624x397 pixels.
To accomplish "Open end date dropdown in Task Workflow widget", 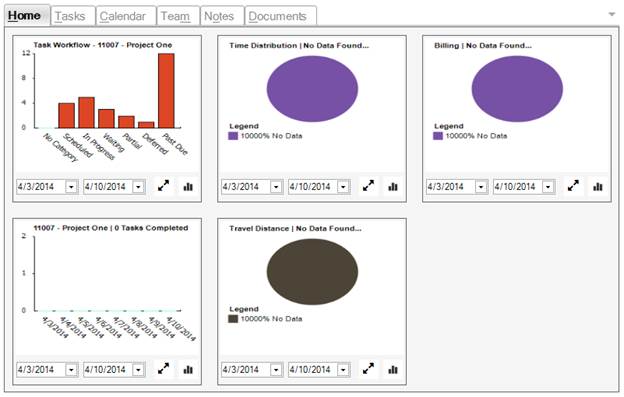I will coord(138,187).
